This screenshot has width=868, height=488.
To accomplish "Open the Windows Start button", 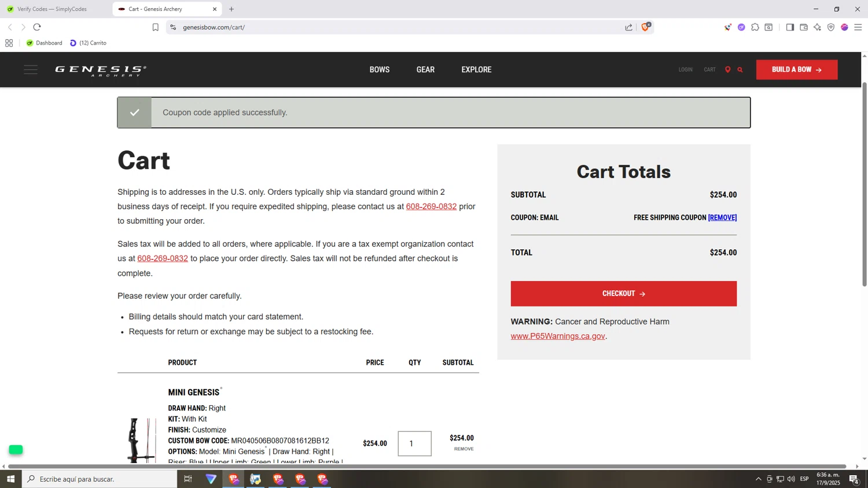I will point(10,479).
